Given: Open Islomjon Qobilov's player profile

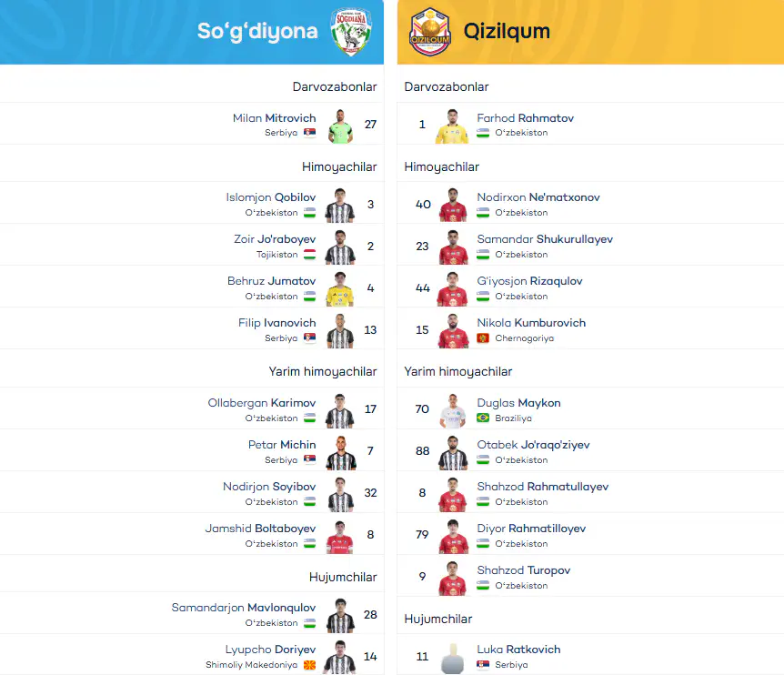Looking at the screenshot, I should [x=270, y=197].
